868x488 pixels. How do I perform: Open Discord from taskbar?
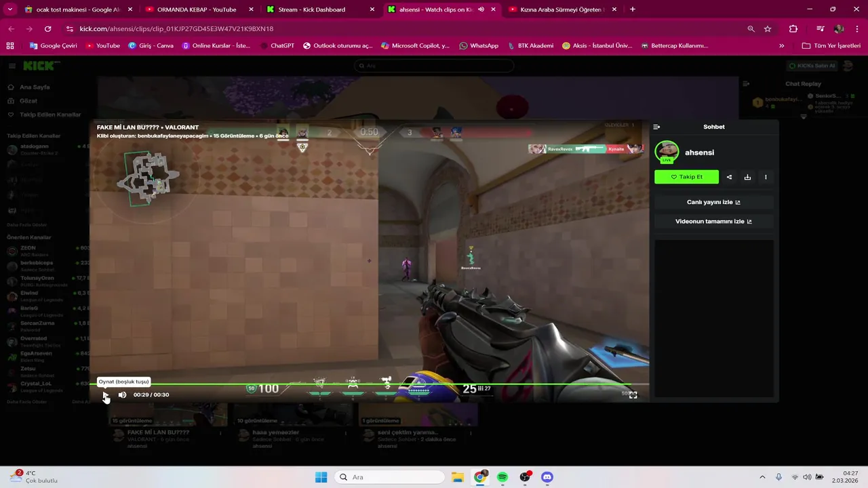(547, 477)
